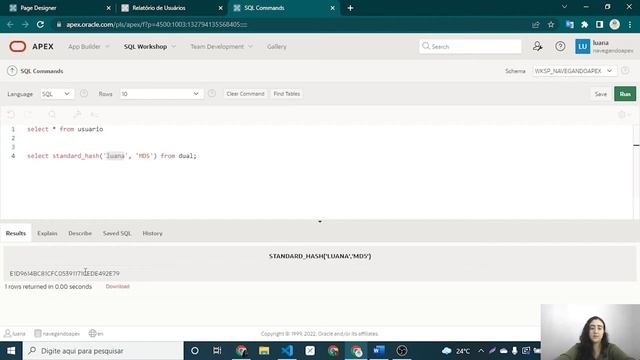Show hidden system tray icons
The image size is (640, 360).
tap(481, 351)
